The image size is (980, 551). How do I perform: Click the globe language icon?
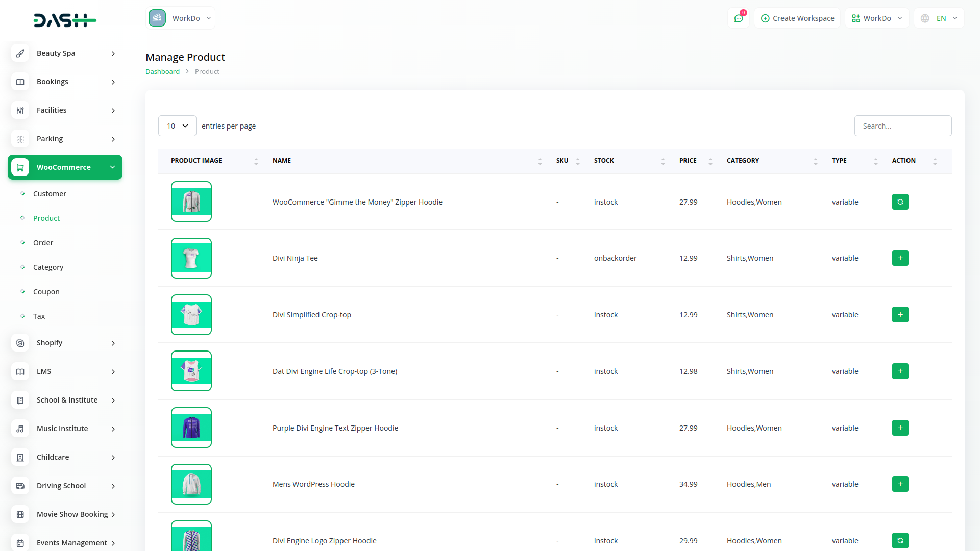tap(925, 18)
